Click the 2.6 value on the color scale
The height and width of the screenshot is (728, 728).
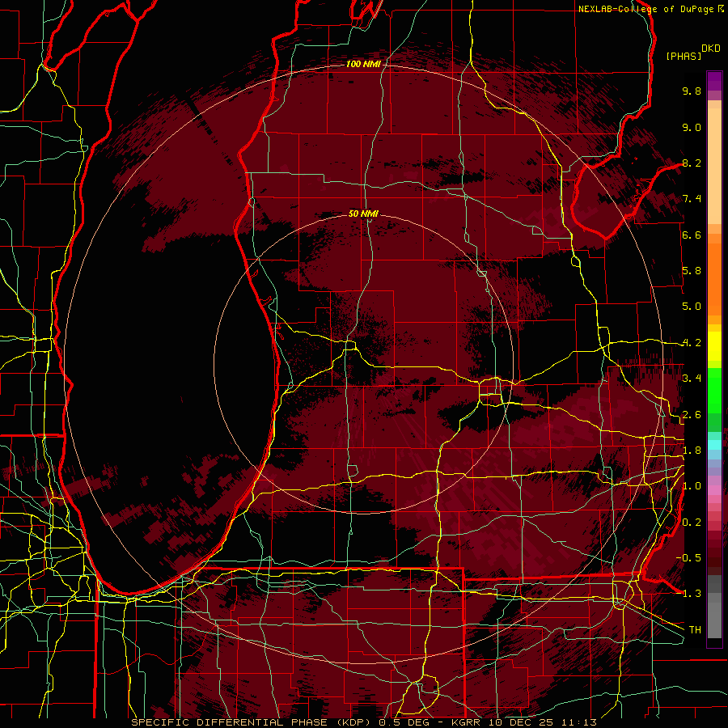692,415
